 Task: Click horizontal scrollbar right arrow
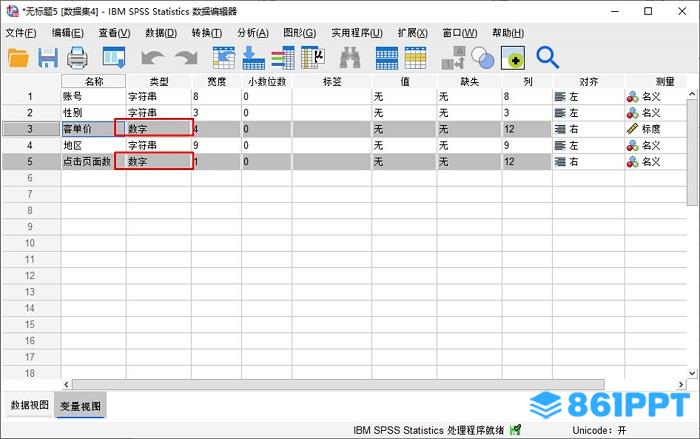[681, 385]
